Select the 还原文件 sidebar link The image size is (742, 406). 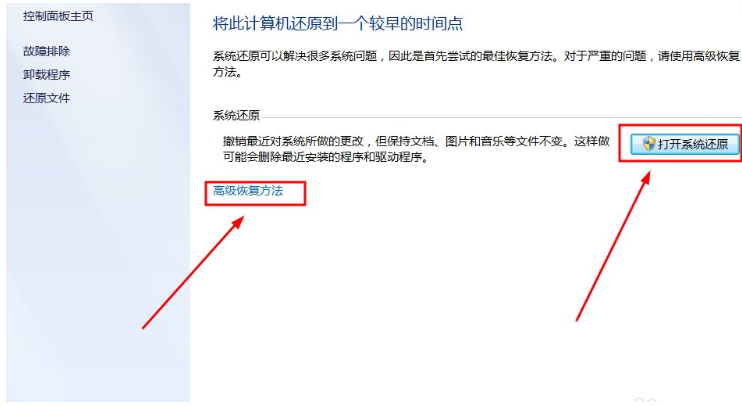(x=46, y=98)
